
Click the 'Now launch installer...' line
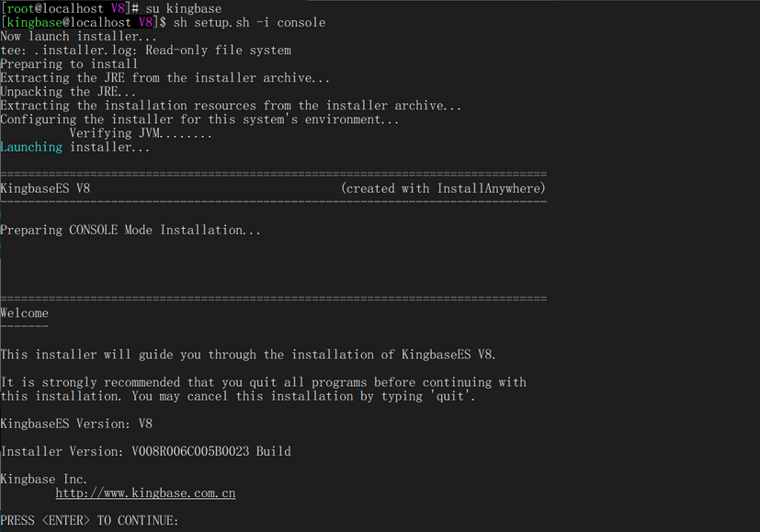point(78,36)
